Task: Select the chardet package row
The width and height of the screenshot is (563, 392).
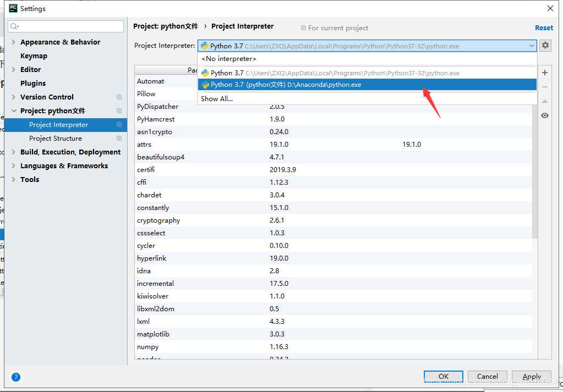Action: coord(333,195)
